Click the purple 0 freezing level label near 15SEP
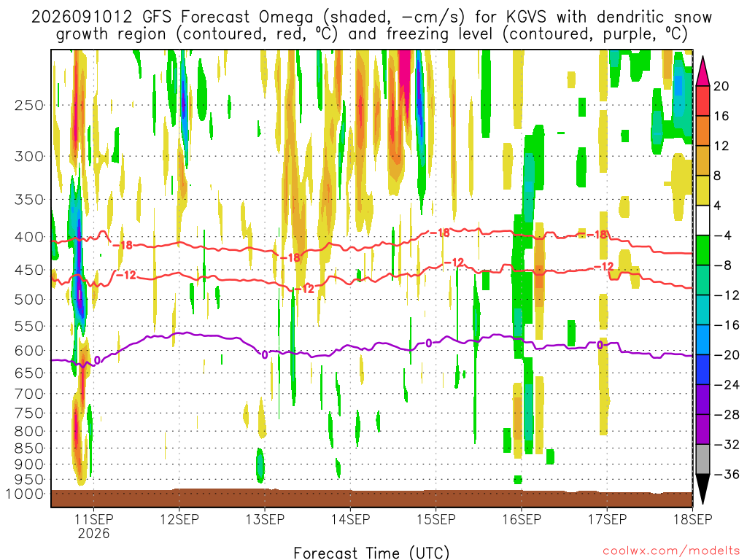The image size is (747, 560). click(x=429, y=343)
